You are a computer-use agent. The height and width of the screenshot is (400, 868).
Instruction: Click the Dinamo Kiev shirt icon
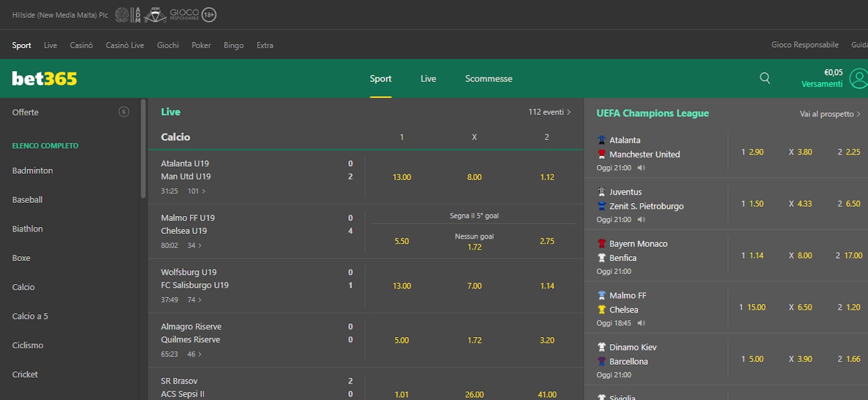(x=602, y=347)
